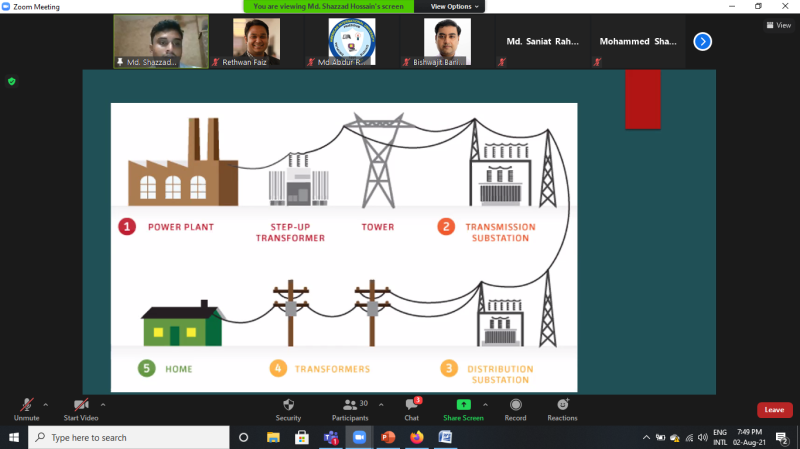The width and height of the screenshot is (800, 449).
Task: Expand video options arrow beside Start Video
Action: pos(103,404)
